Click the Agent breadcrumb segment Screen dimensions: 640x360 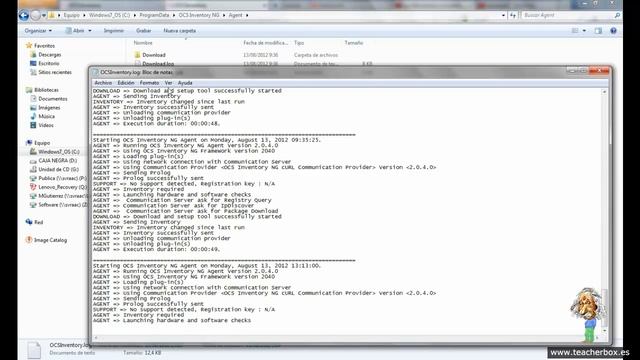tap(235, 15)
